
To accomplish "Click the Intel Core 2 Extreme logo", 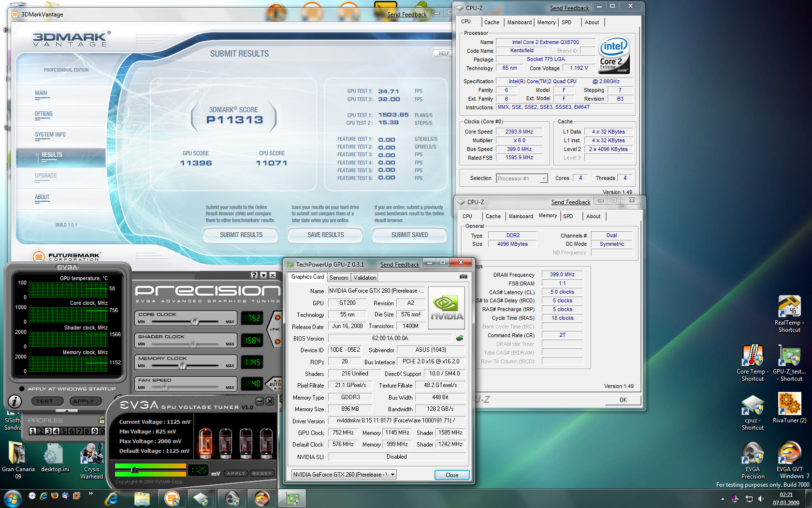I will [614, 54].
